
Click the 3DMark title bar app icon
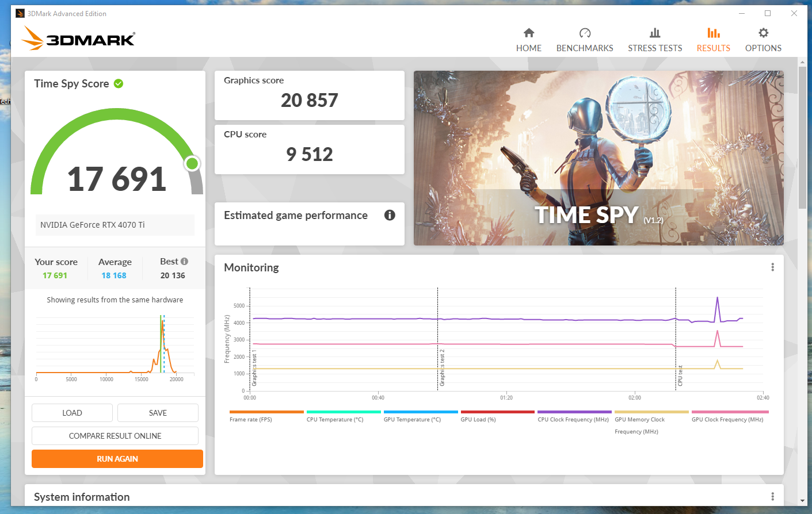click(x=20, y=13)
